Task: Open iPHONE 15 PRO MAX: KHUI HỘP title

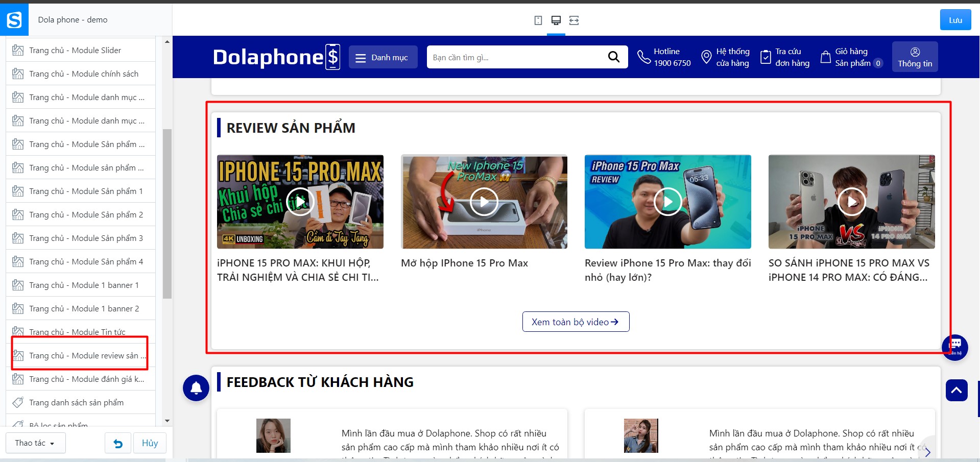Action: point(298,270)
